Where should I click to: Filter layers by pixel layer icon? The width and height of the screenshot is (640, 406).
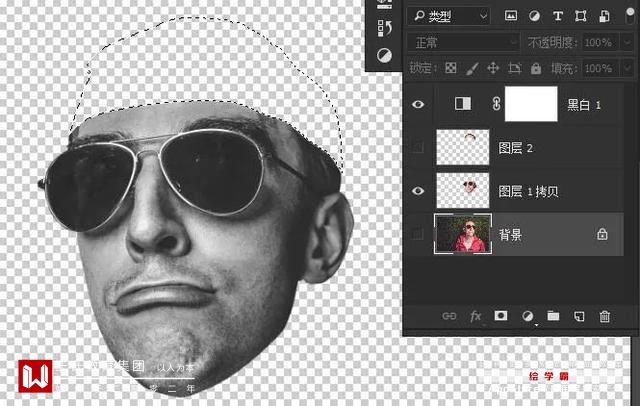click(x=511, y=16)
